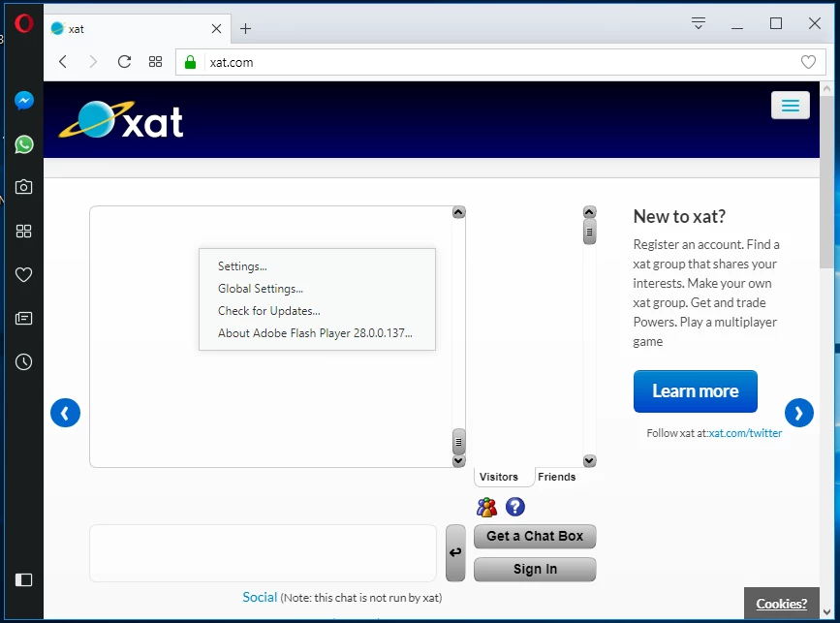
Task: Open Bookmarks heart in the sidebar
Action: coord(23,275)
